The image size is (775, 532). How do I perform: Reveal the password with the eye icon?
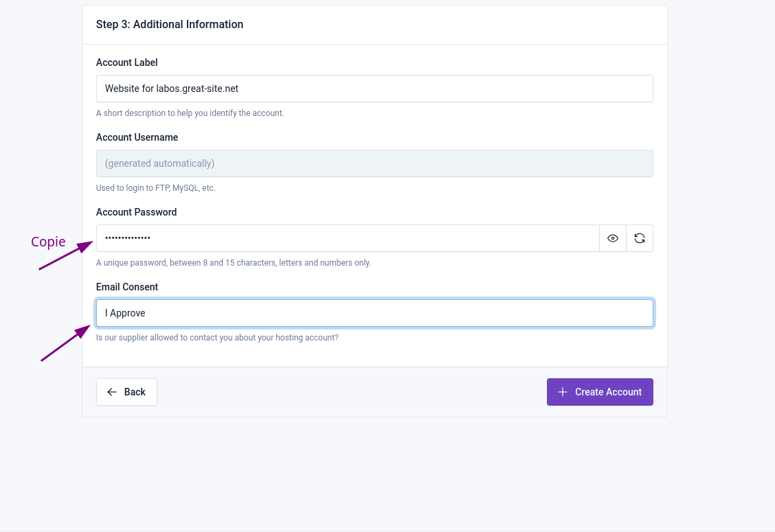[x=613, y=238]
